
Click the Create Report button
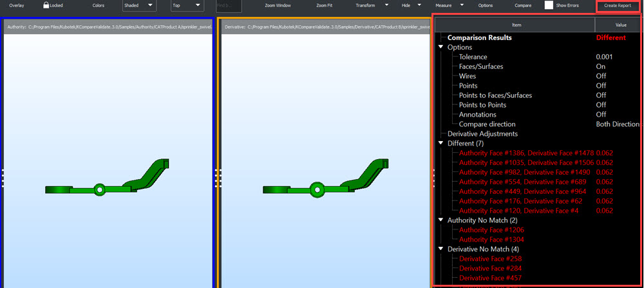617,6
